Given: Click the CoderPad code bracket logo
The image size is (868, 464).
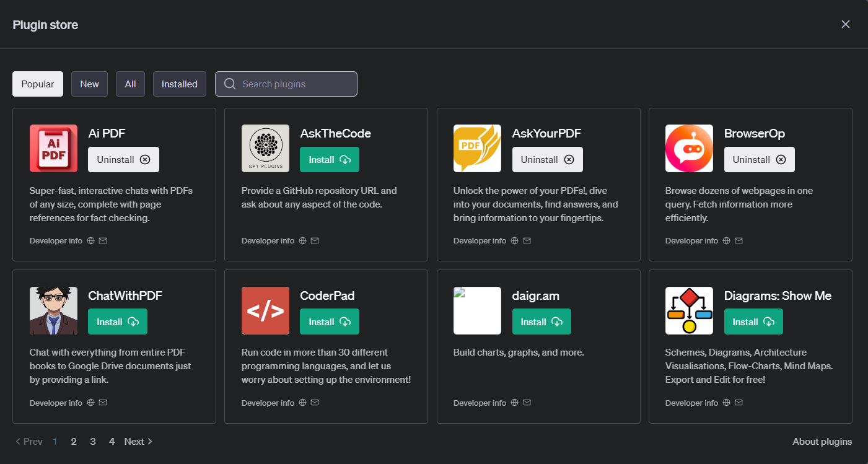Looking at the screenshot, I should tap(265, 310).
